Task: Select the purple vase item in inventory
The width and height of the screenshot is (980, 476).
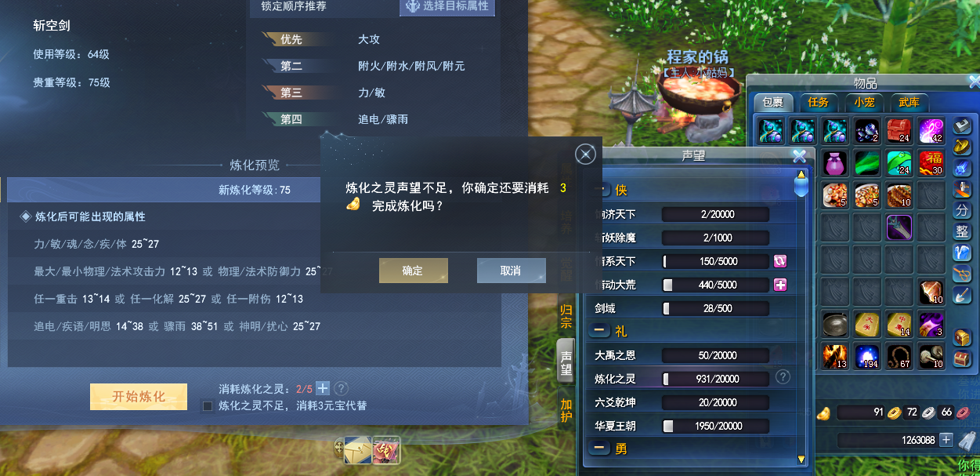Action: (x=835, y=163)
